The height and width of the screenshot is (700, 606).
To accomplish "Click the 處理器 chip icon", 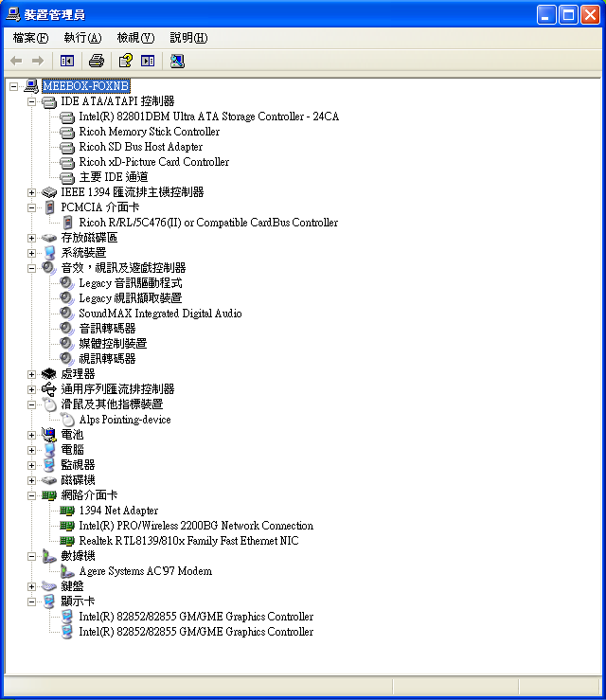I will click(49, 373).
